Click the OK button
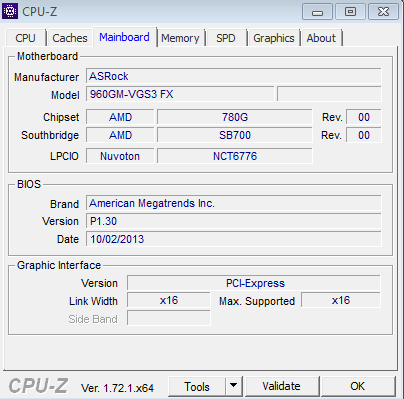 [358, 387]
